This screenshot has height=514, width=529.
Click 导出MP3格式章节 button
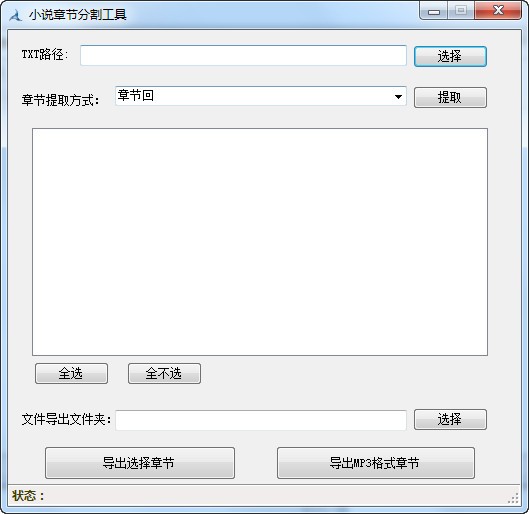pyautogui.click(x=375, y=463)
